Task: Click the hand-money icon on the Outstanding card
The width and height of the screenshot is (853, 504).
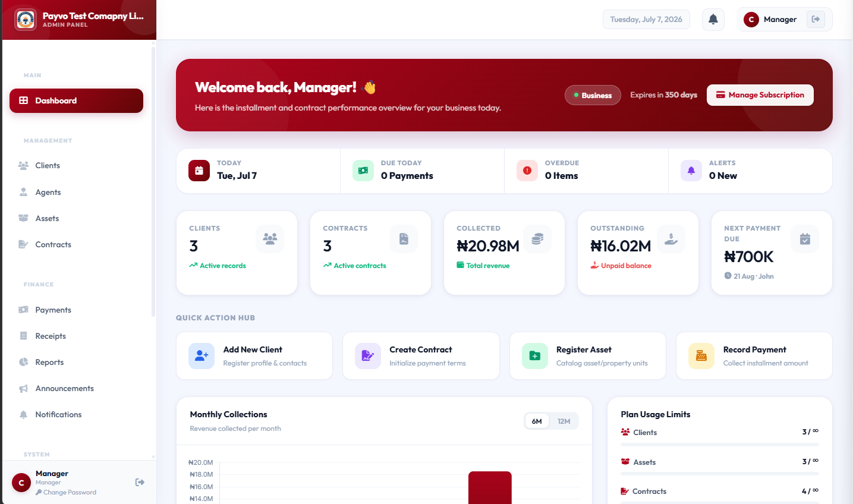Action: click(x=671, y=239)
